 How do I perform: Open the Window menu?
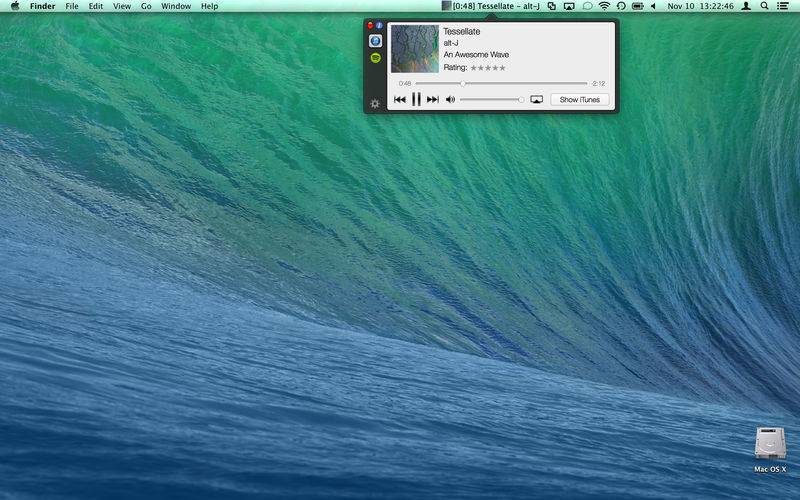(176, 6)
